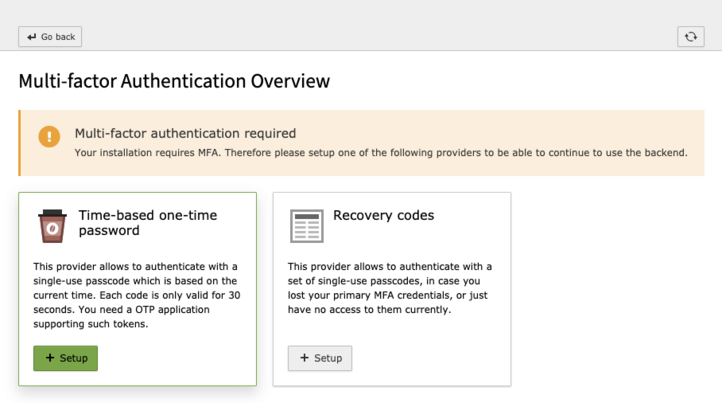Click the orange warning exclamation icon
The height and width of the screenshot is (403, 722).
49,137
